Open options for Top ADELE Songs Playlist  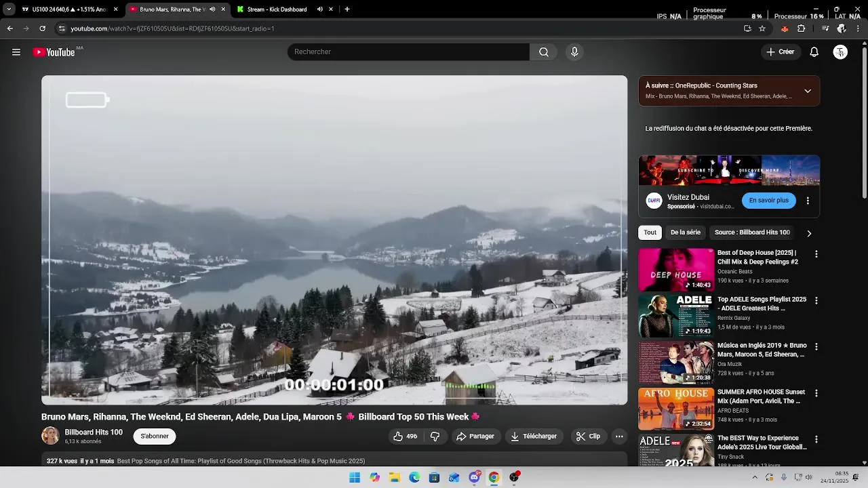click(816, 300)
